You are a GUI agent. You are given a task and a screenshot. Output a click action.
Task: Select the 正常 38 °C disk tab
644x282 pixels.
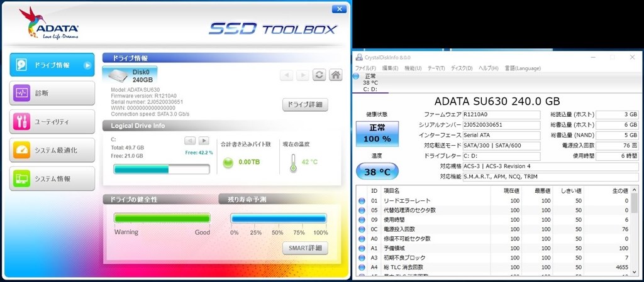(x=371, y=83)
